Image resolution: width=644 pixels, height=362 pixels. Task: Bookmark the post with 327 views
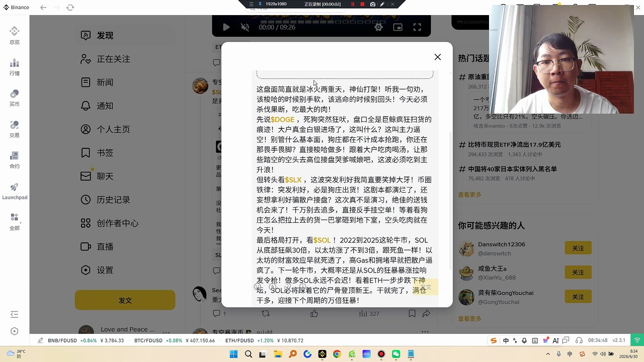coord(412,313)
